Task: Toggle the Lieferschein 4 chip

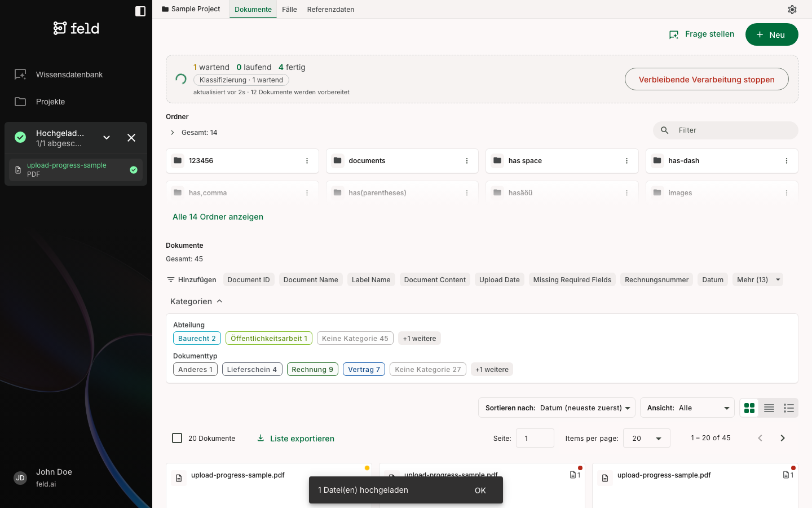Action: point(252,370)
